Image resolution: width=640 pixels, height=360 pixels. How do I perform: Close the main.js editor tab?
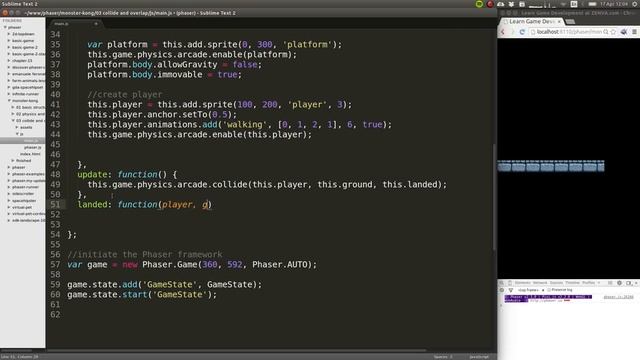[96, 24]
